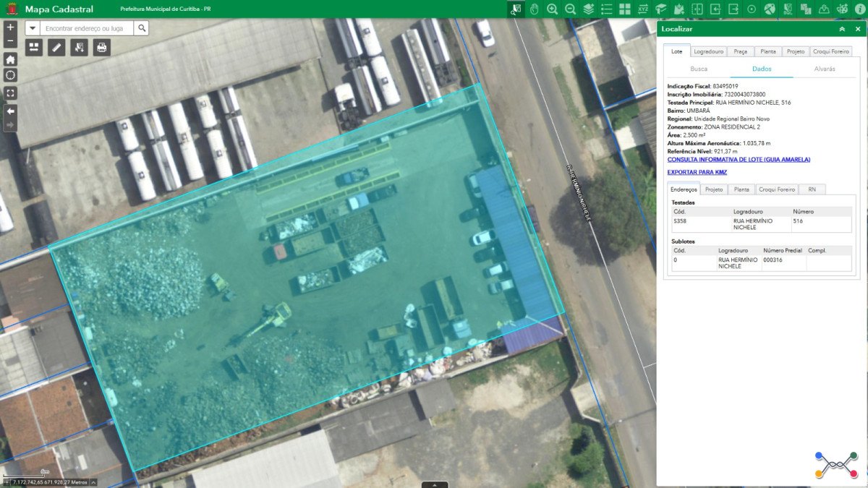The height and width of the screenshot is (488, 868).
Task: Open the top Croqui Foreiro tab
Action: click(x=830, y=51)
